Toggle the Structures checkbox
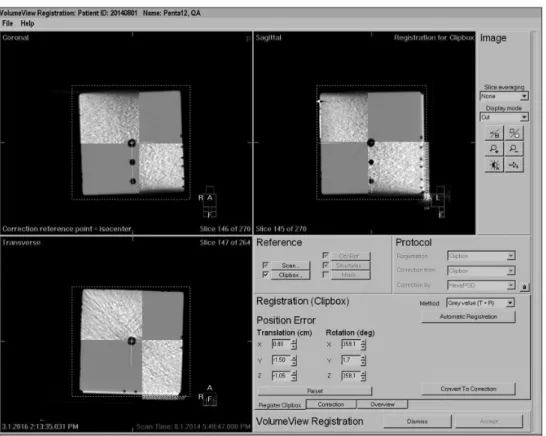 pyautogui.click(x=326, y=265)
